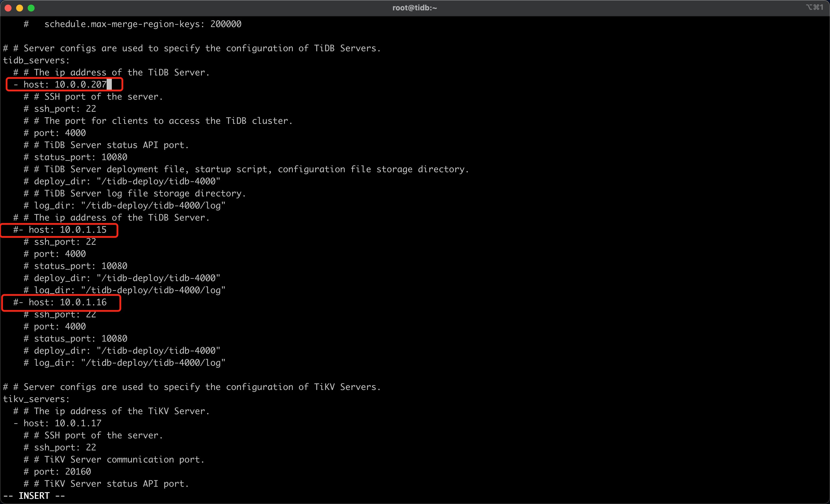Click the TiDB Server deployment file comment line
The width and height of the screenshot is (830, 504).
(246, 169)
